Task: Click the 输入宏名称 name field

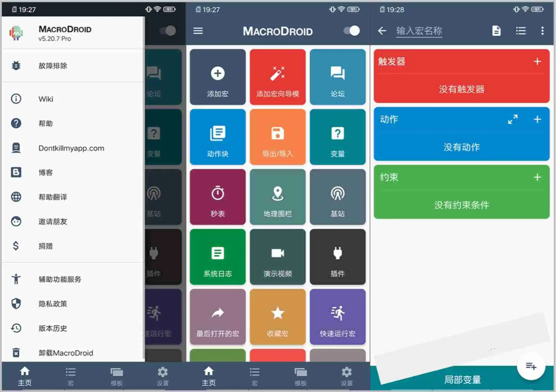Action: tap(419, 31)
